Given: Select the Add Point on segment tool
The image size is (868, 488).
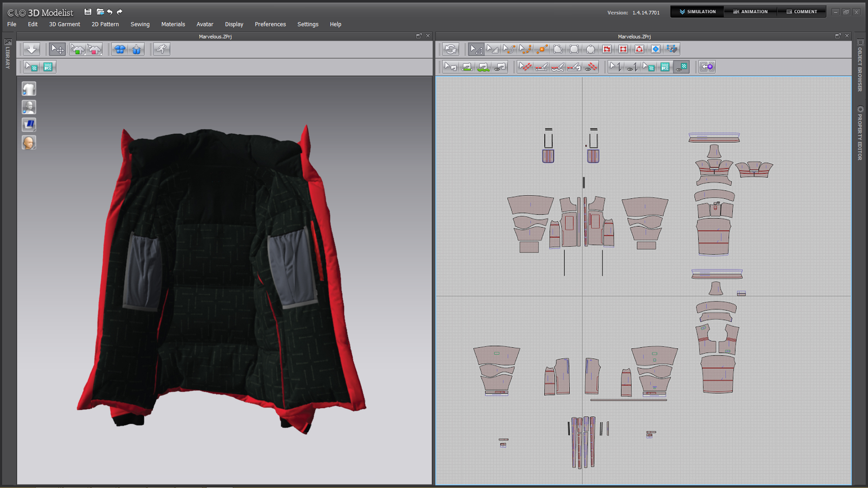Looking at the screenshot, I should pyautogui.click(x=542, y=49).
